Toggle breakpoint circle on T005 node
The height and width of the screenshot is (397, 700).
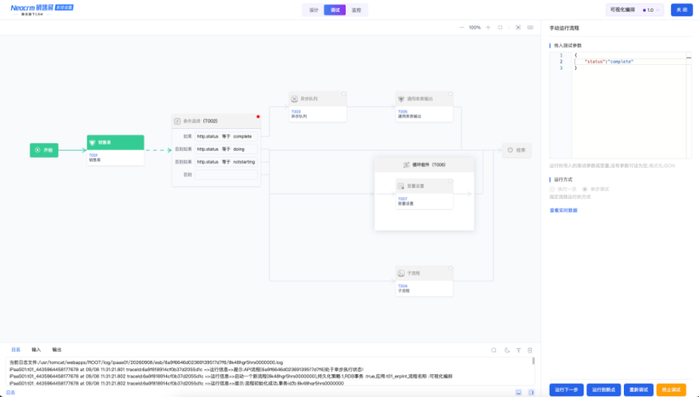[x=450, y=94]
